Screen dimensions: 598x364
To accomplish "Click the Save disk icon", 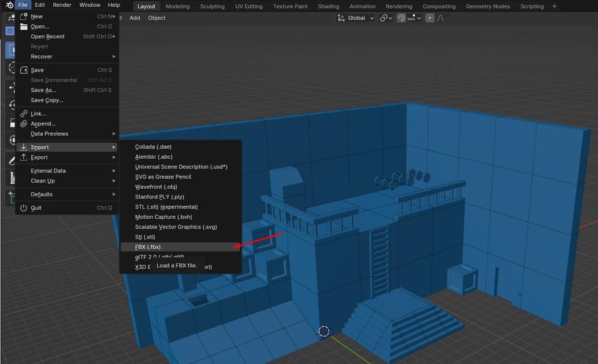I will (x=24, y=70).
